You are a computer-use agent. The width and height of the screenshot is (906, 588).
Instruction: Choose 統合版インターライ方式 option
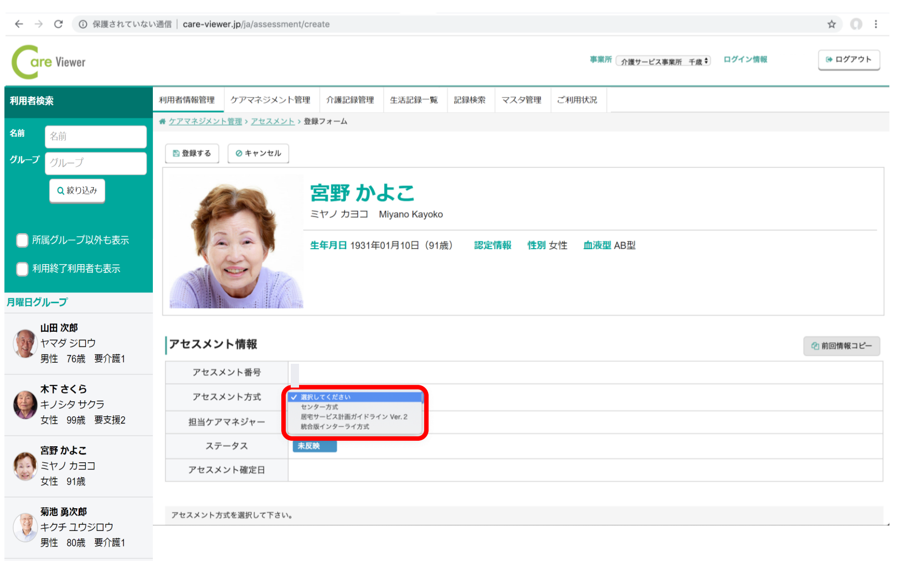tap(334, 427)
